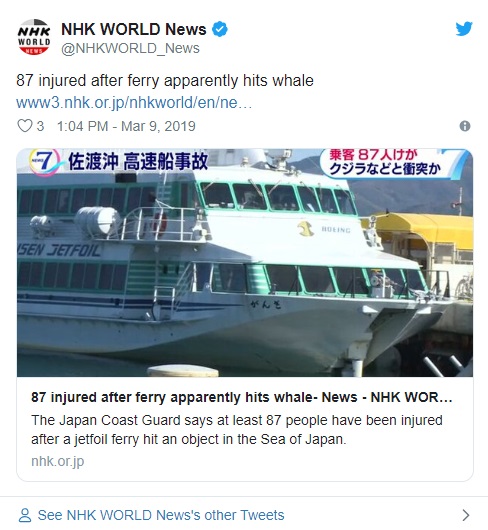
Task: Click the blue verified badge
Action: [x=220, y=29]
